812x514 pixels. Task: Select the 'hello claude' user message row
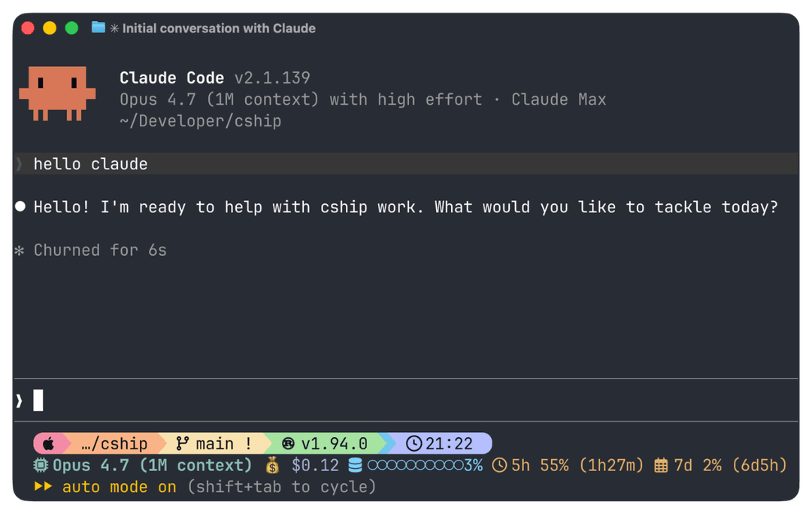coord(406,164)
